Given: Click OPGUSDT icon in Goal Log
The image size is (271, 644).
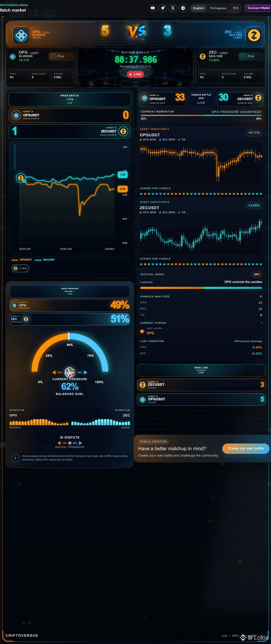Looking at the screenshot, I should pos(143,400).
